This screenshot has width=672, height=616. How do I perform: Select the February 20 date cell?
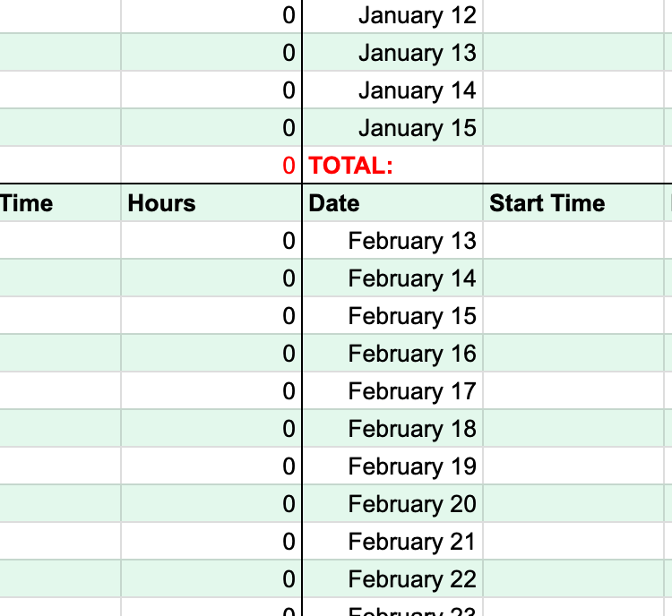coord(394,504)
